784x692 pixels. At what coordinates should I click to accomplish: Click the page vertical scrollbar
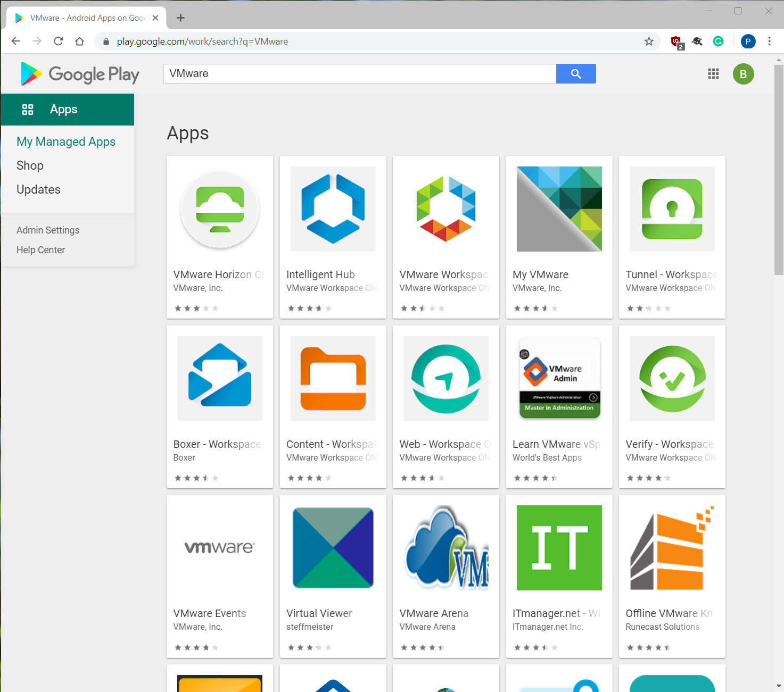point(779,170)
